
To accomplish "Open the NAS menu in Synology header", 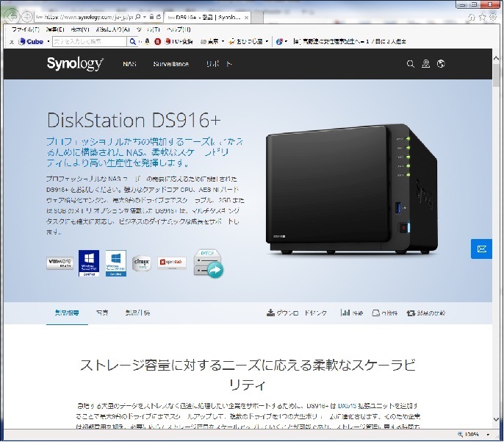I will (x=129, y=64).
